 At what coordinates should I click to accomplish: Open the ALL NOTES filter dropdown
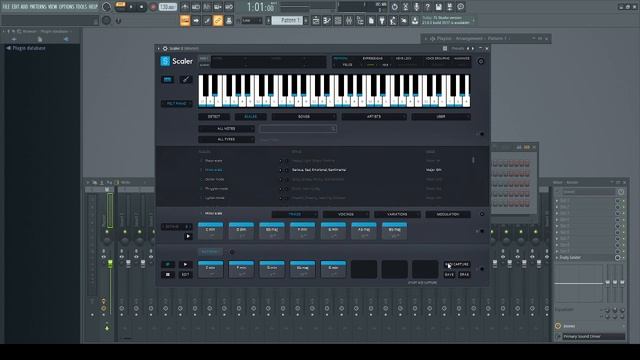[227, 129]
